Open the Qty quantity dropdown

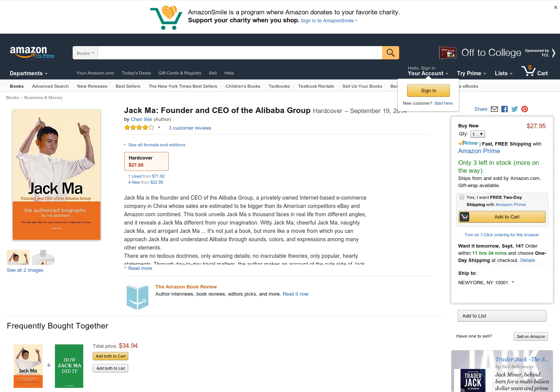coord(478,134)
